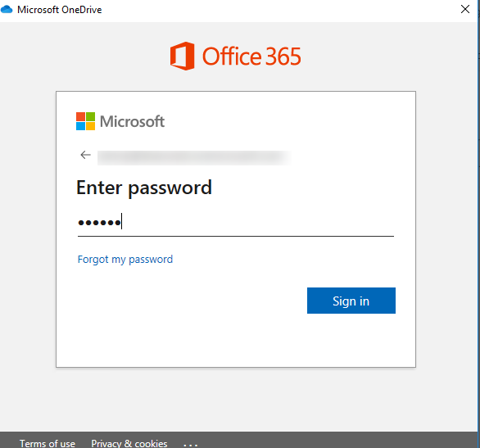Click the Microsoft wordmark text
The height and width of the screenshot is (448, 480).
(132, 121)
